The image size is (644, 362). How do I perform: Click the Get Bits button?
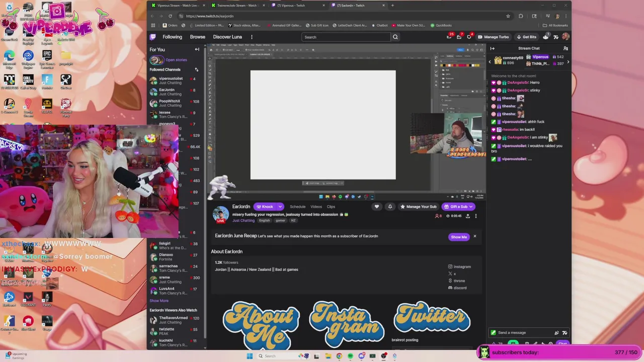pos(526,37)
